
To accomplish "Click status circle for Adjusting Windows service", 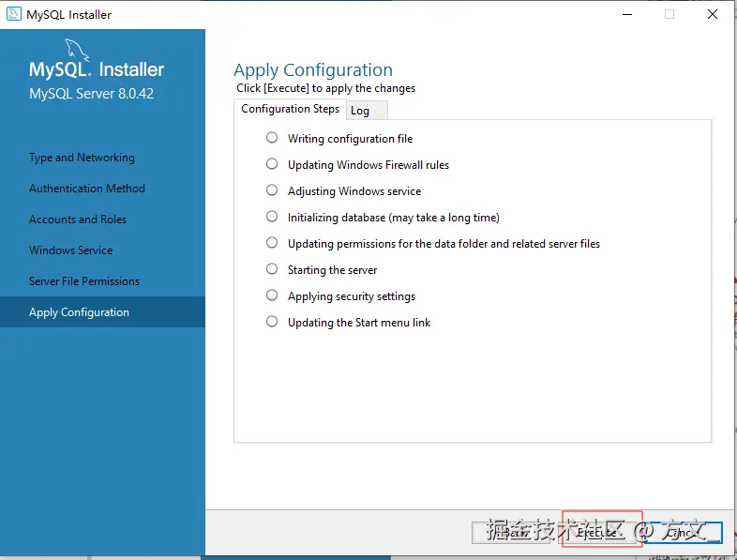I will 272,190.
